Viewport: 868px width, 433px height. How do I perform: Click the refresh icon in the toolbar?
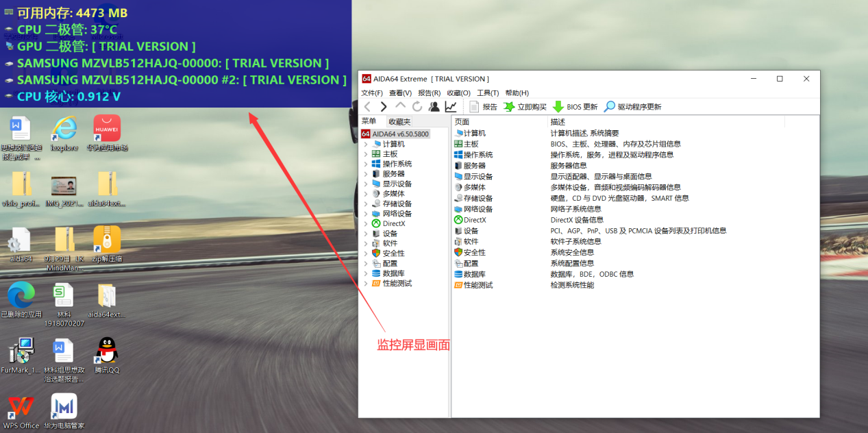click(x=417, y=106)
